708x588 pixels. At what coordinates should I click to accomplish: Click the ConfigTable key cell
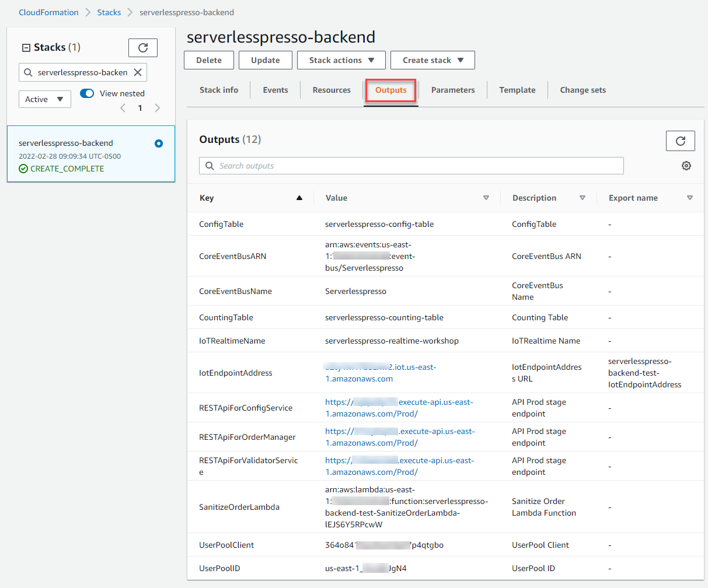pyautogui.click(x=221, y=224)
